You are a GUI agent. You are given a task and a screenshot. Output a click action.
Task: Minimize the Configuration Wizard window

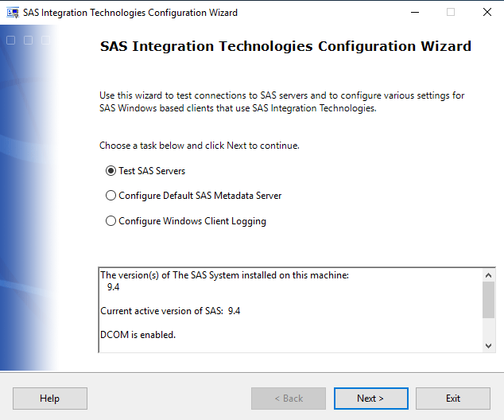tap(414, 13)
